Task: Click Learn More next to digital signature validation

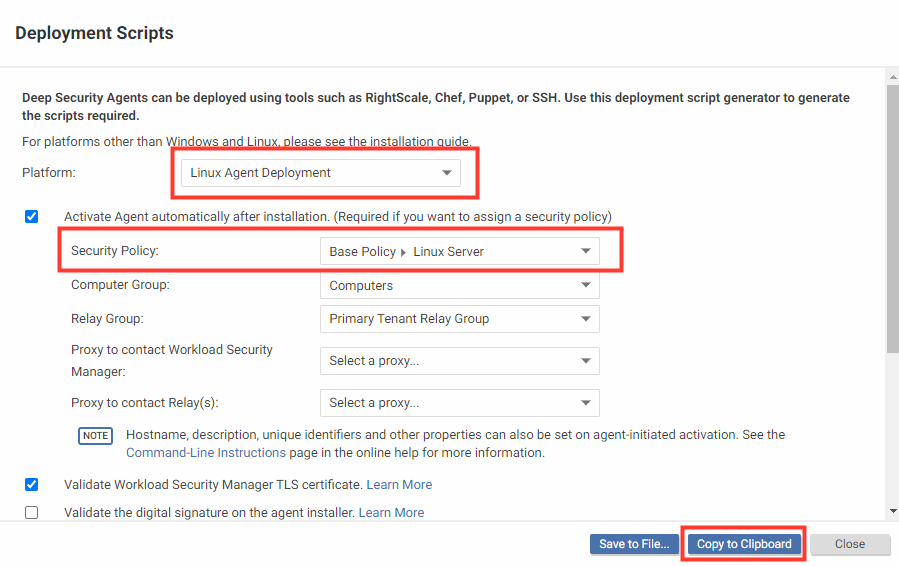Action: (x=392, y=512)
